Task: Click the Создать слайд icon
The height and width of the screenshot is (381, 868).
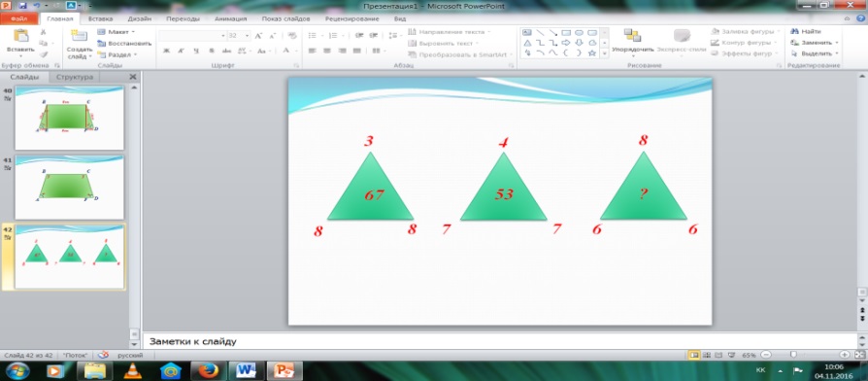Action: coord(80,37)
